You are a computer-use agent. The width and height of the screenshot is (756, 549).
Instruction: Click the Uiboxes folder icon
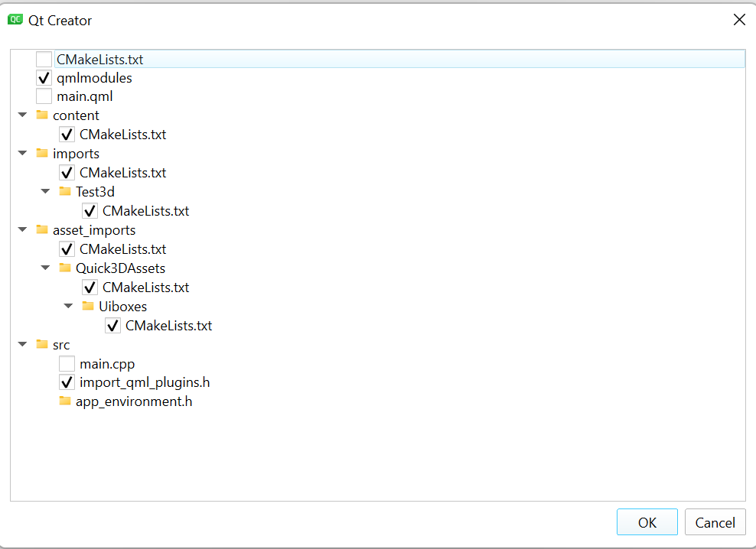pos(88,306)
